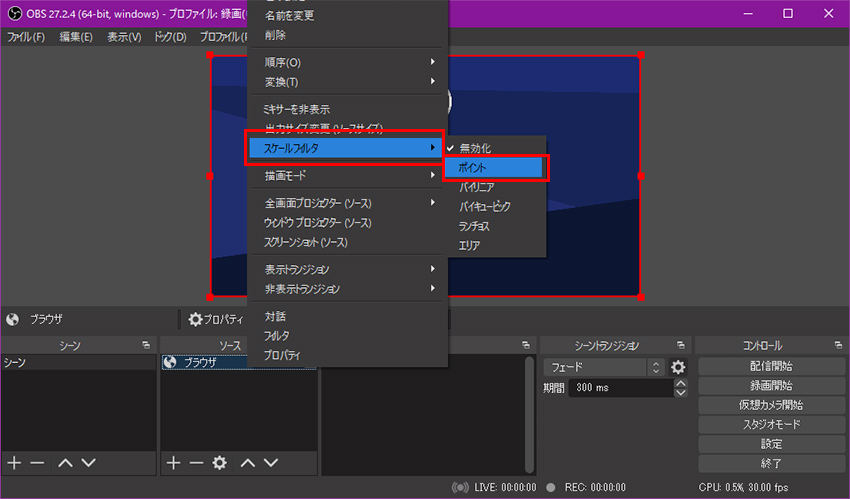The height and width of the screenshot is (499, 850).
Task: Move source down with arrow icon
Action: click(271, 463)
